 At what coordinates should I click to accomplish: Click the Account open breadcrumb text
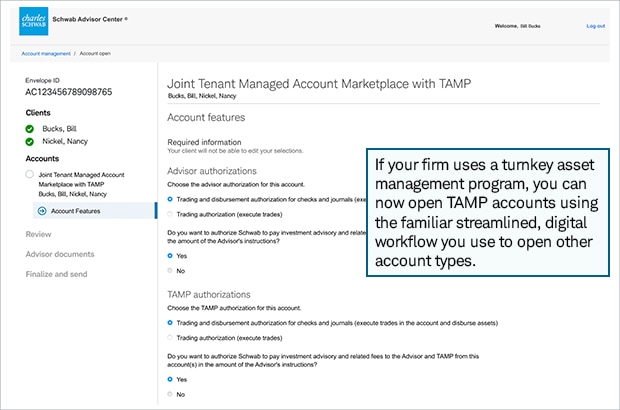pos(95,53)
